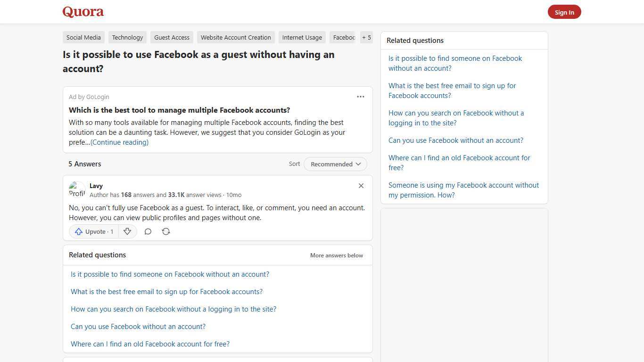The image size is (644, 362).
Task: Dismiss Lavy's answer
Action: (361, 186)
